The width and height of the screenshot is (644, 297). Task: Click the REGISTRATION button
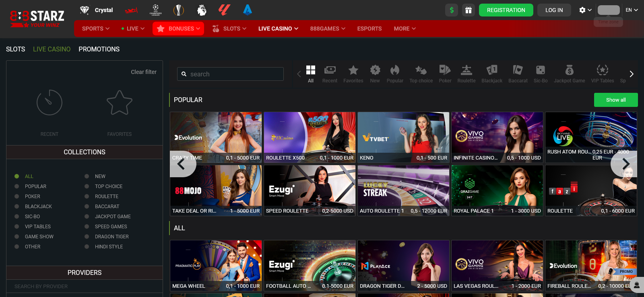tap(506, 10)
